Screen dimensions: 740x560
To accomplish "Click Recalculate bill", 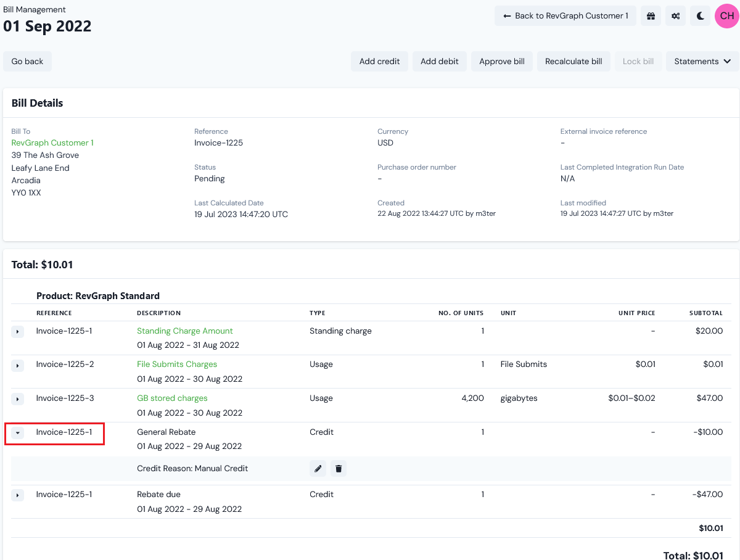I will 573,62.
